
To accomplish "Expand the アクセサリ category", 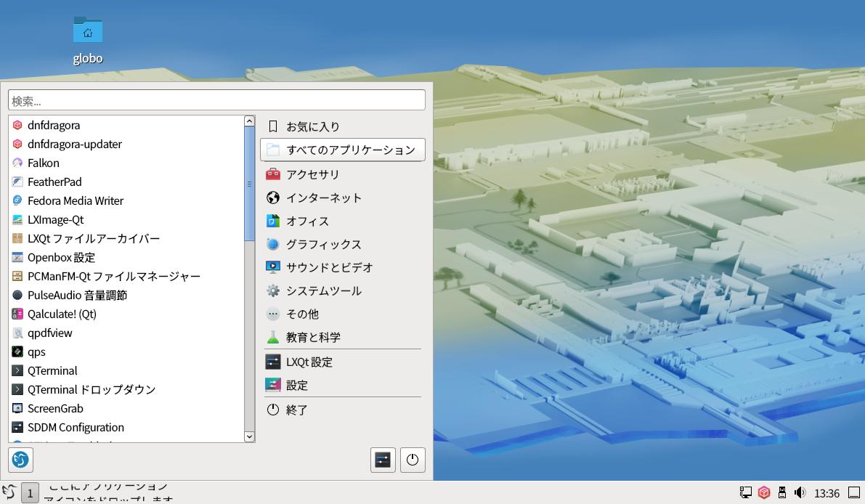I will coord(312,174).
